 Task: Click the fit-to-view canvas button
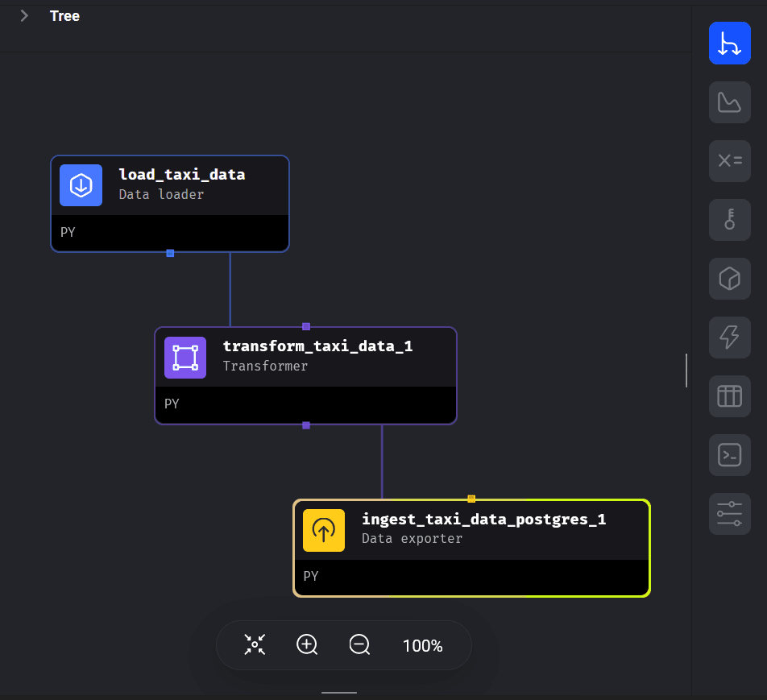[x=255, y=645]
